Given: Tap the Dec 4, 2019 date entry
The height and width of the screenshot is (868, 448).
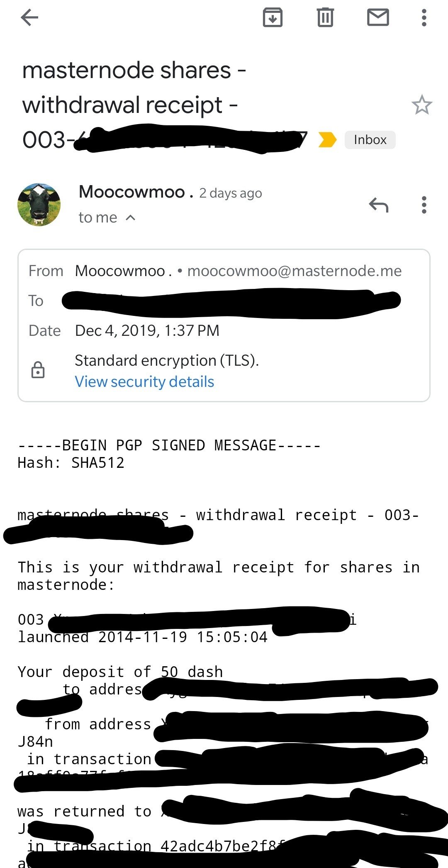Looking at the screenshot, I should coord(147,330).
